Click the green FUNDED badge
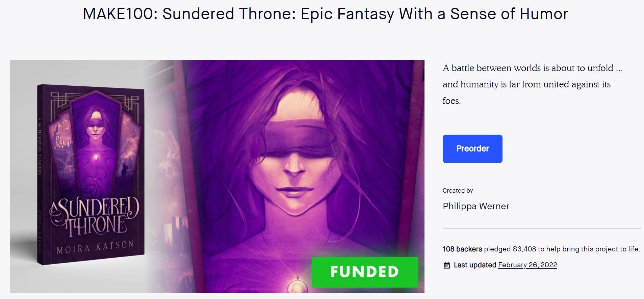 (364, 272)
